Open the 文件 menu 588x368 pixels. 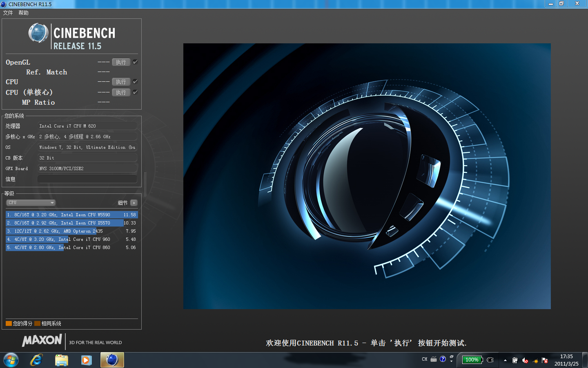pyautogui.click(x=8, y=13)
